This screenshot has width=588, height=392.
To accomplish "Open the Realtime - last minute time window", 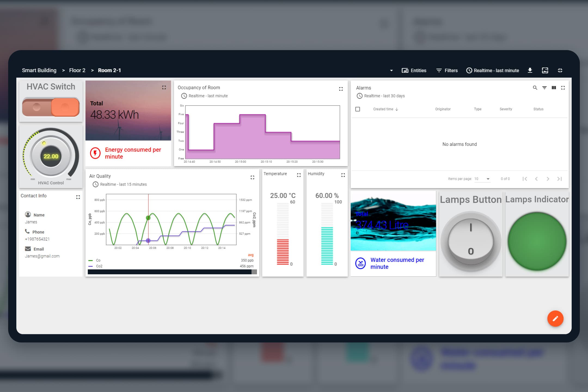I will coord(493,71).
